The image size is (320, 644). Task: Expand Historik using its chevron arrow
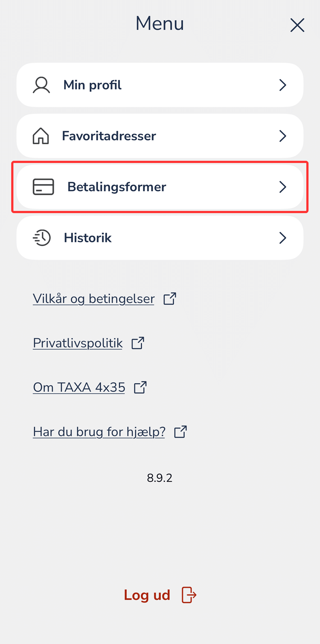pos(283,238)
